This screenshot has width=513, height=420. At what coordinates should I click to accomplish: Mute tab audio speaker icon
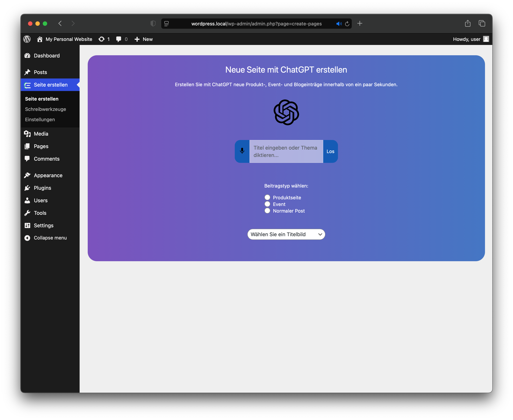pos(339,24)
